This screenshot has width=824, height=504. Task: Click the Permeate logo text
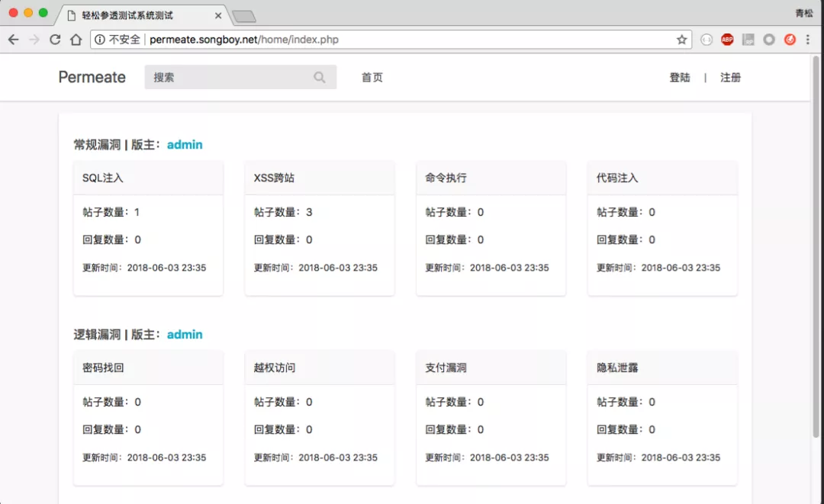(x=92, y=77)
